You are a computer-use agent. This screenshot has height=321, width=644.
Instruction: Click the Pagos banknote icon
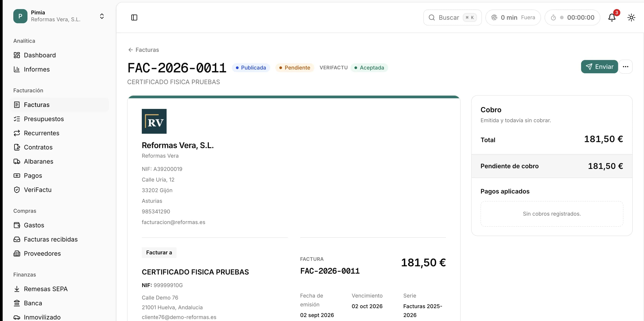pos(17,176)
